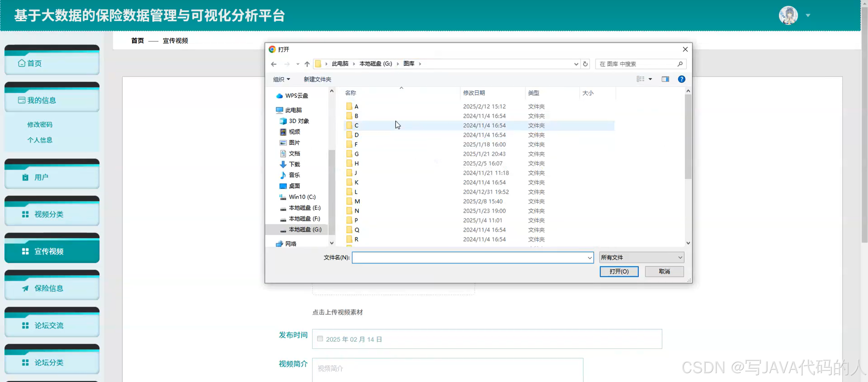Click the 新建文件夹 button
Screen dimensions: 868x382
point(317,79)
